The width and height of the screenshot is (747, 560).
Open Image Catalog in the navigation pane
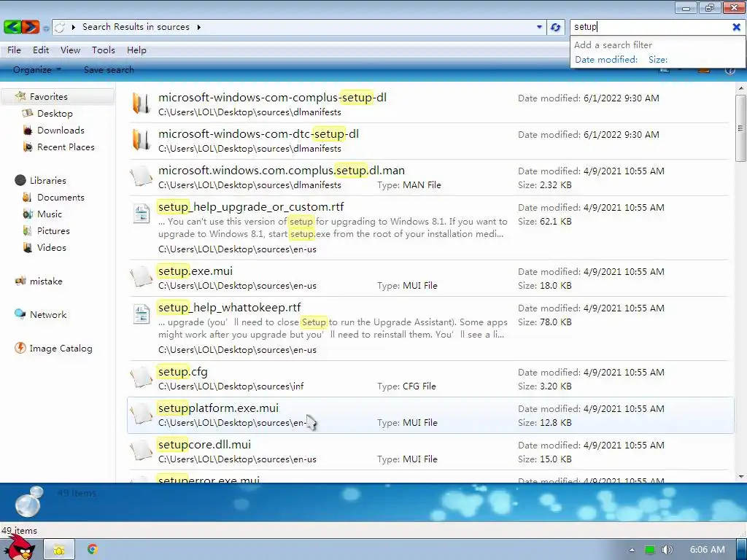click(x=61, y=349)
